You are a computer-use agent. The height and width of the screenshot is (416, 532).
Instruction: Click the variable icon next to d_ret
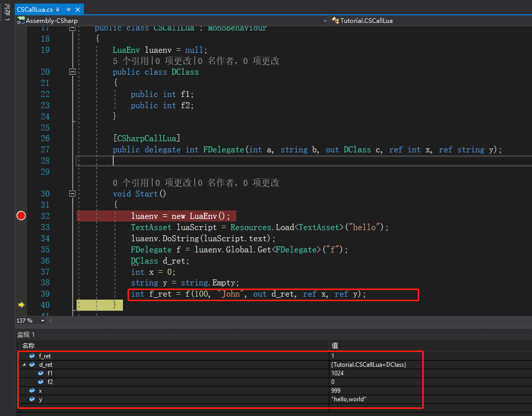(x=32, y=365)
